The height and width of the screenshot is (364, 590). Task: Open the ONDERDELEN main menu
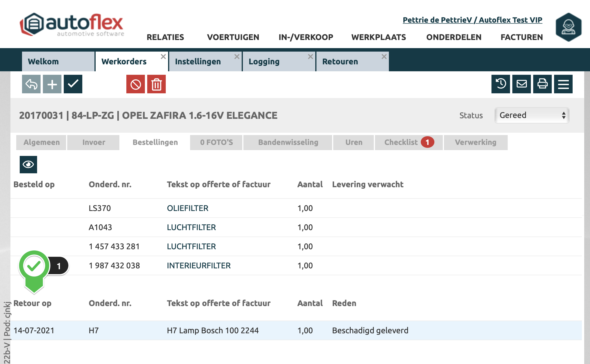click(x=454, y=37)
